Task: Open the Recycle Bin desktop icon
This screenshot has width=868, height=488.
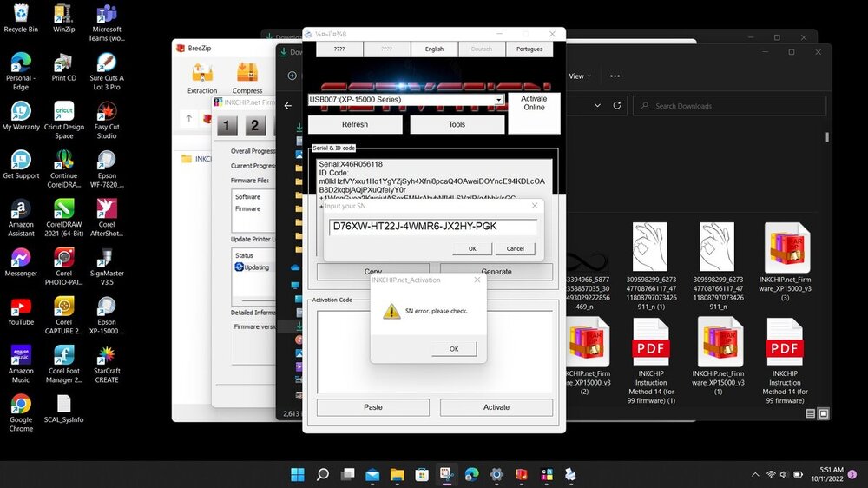Action: pyautogui.click(x=21, y=17)
